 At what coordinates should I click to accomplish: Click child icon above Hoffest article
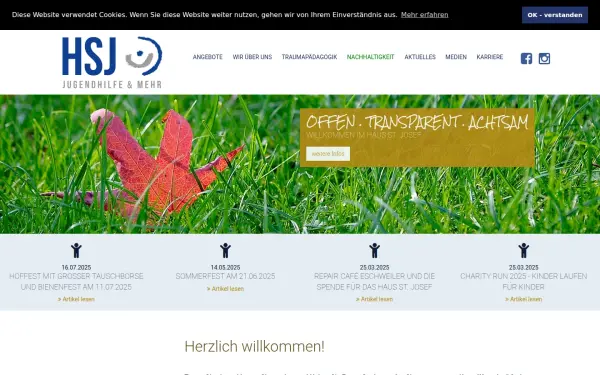[x=76, y=250]
